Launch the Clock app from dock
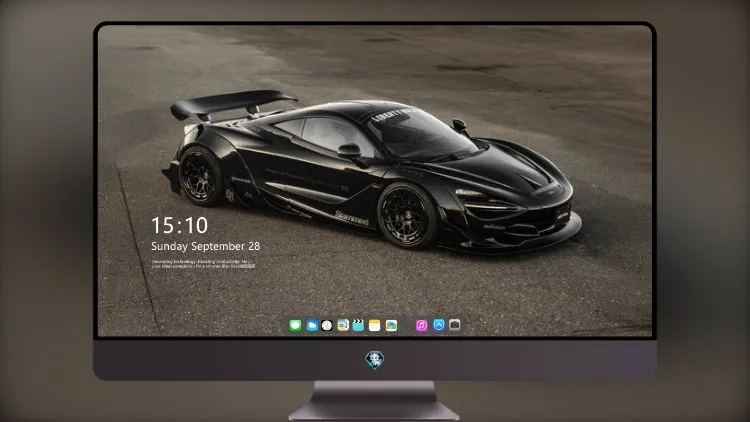Screen dimensions: 750x422 coord(327,325)
